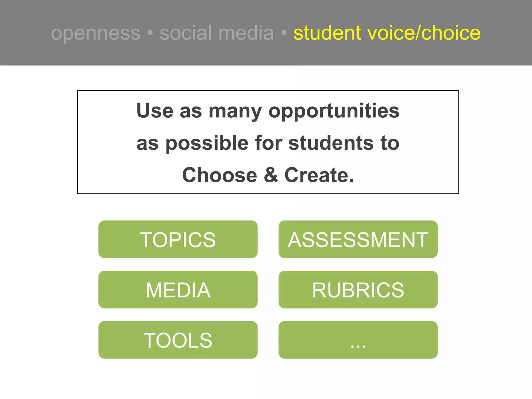Click the 'Use as many opportunities' line
The width and height of the screenshot is (532, 399).
268,111
